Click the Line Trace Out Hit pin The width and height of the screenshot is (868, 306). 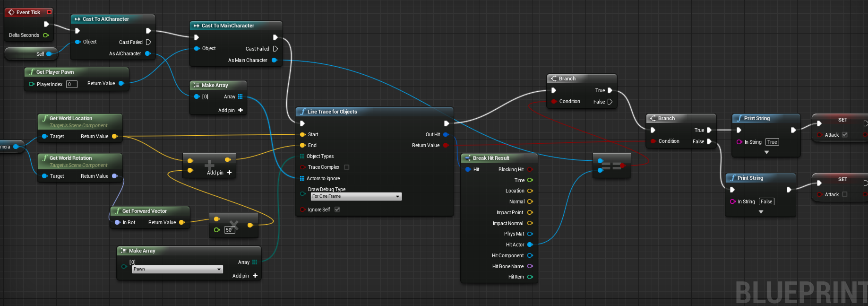[x=446, y=134]
